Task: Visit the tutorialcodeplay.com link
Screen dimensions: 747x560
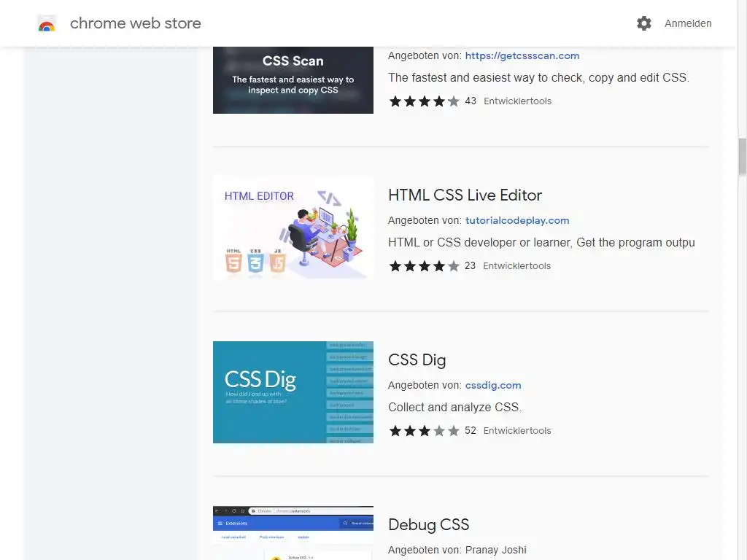Action: 517,220
